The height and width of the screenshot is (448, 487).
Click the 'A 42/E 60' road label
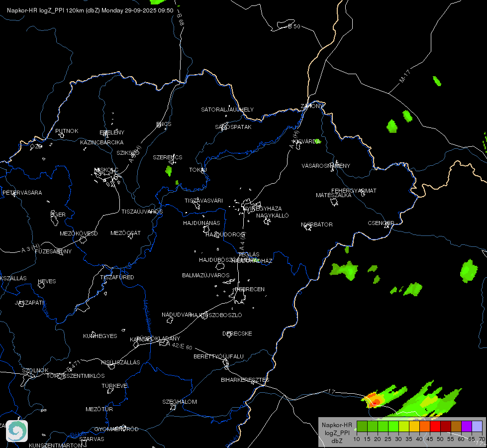click(180, 345)
